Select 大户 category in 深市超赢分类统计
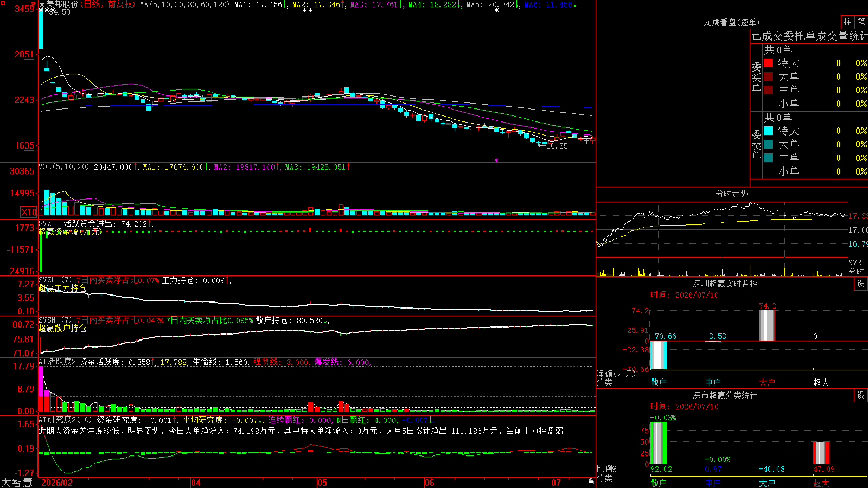This screenshot has height=488, width=868. 767,483
